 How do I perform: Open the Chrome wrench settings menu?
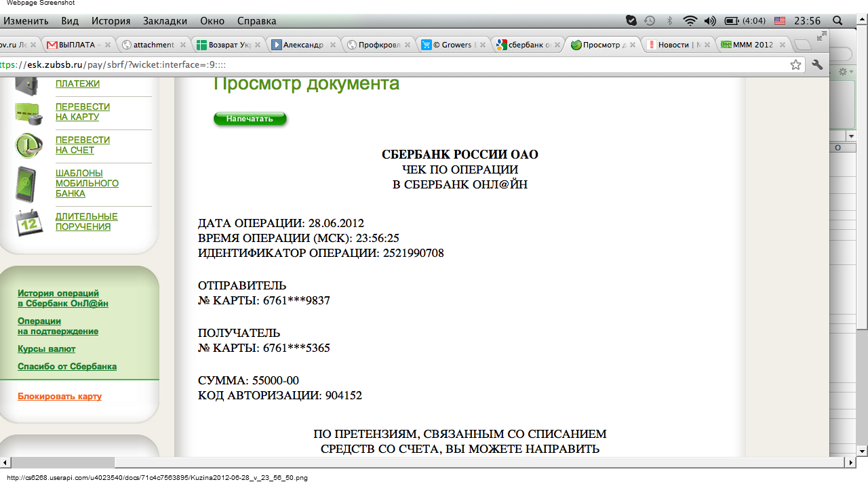(817, 64)
